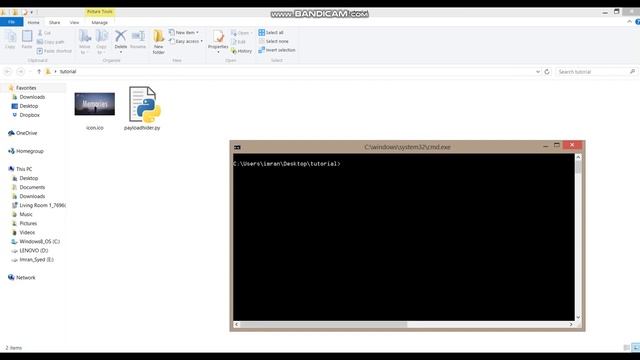Open the New item dropdown

pos(184,32)
